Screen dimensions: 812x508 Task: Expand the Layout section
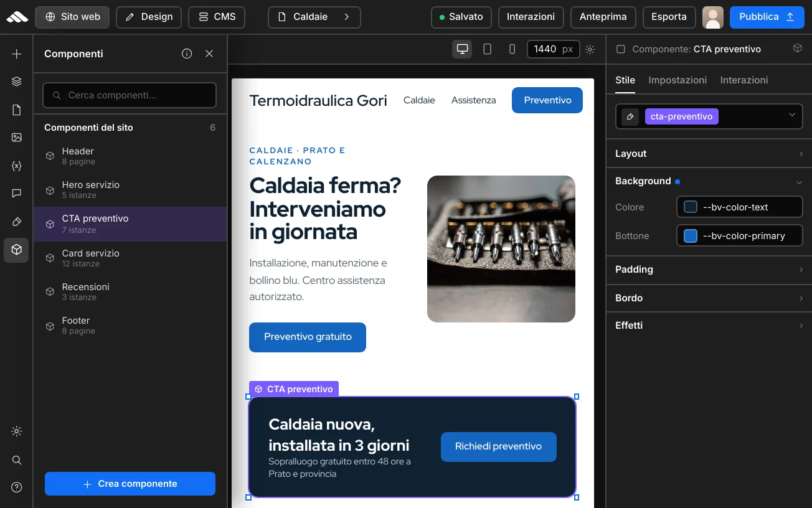709,154
